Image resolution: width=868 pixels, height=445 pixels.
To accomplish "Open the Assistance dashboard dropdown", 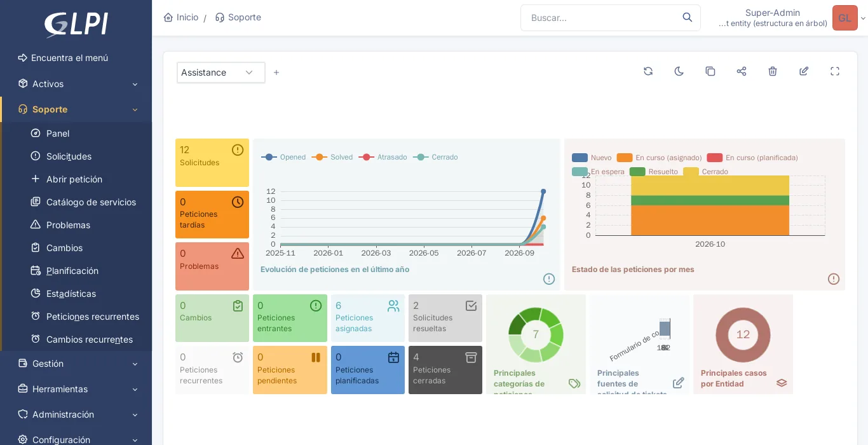I will coord(221,72).
